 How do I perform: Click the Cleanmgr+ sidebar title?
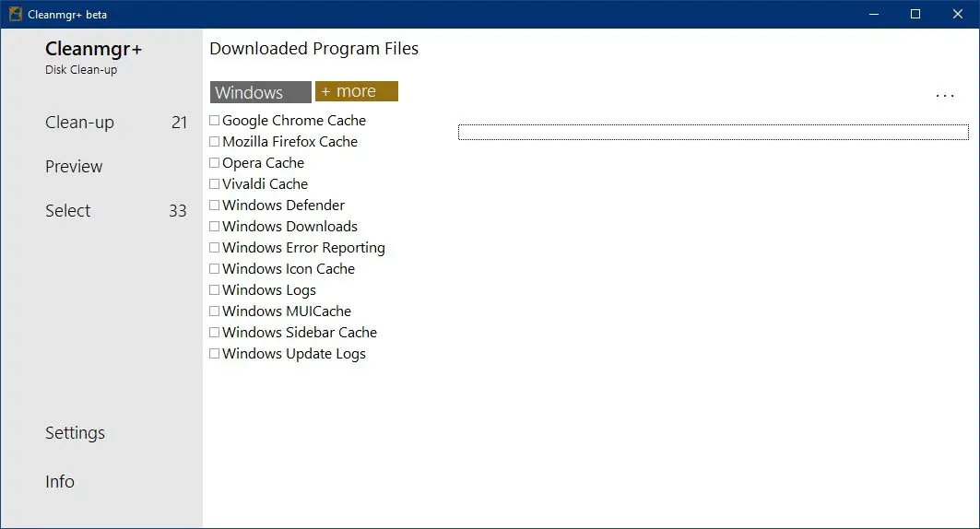(94, 48)
